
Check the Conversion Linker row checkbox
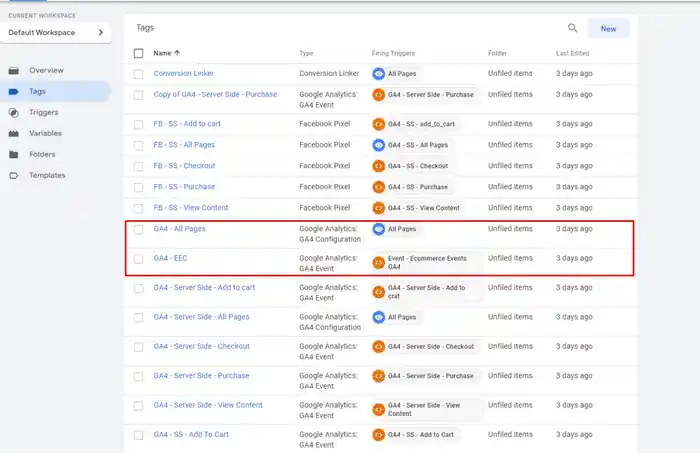pyautogui.click(x=138, y=74)
